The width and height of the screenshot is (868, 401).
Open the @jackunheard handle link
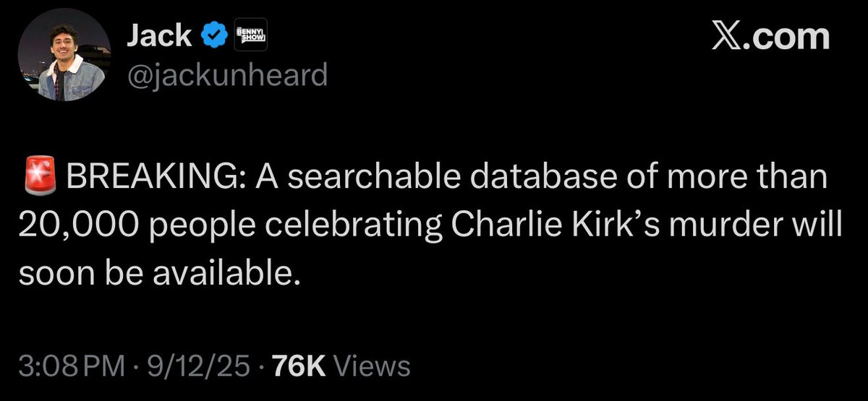(x=226, y=74)
